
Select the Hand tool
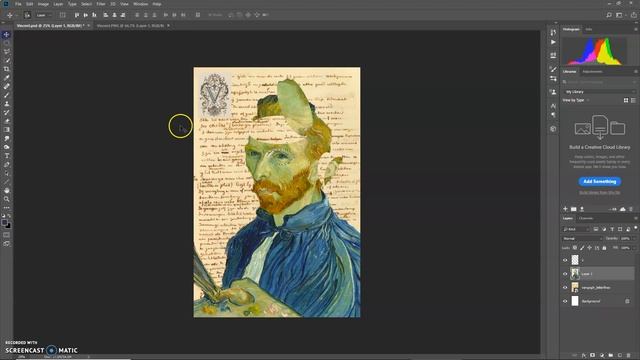coord(7,190)
